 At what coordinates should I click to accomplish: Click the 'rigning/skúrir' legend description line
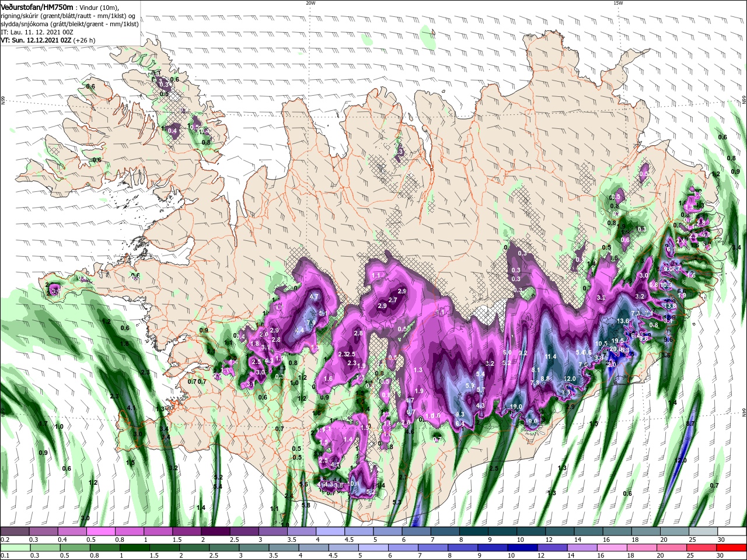pyautogui.click(x=68, y=16)
